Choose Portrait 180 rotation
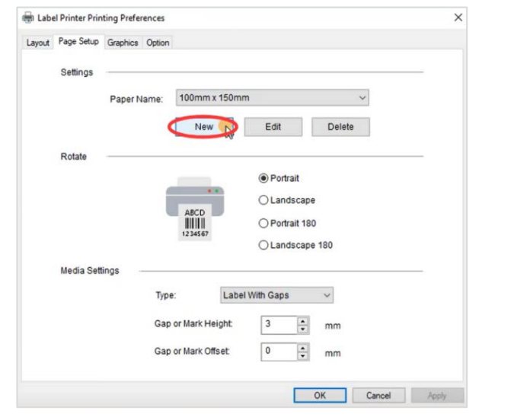The image size is (514, 420). 264,223
